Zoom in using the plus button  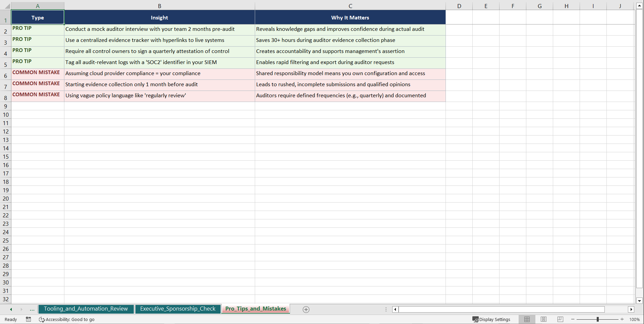point(622,319)
